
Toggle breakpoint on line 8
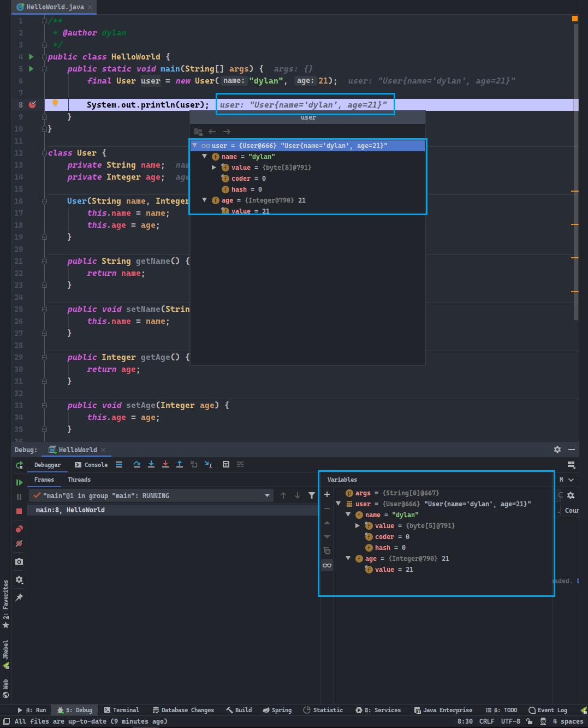coord(32,104)
